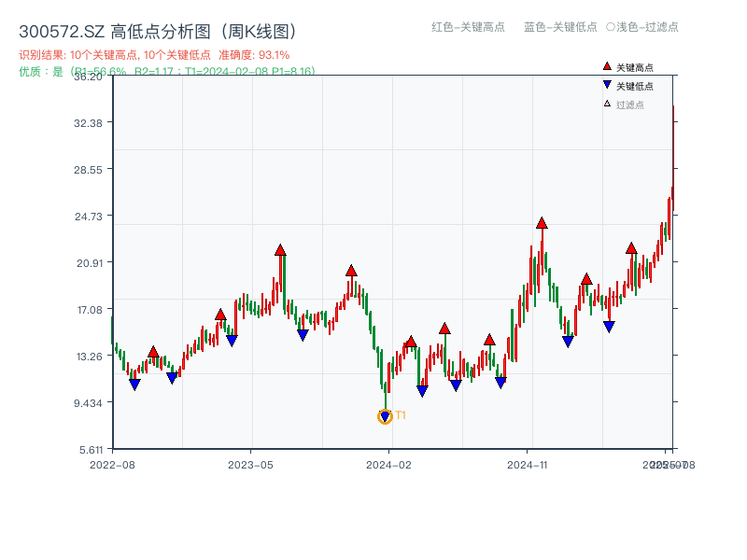Click x-axis date label 2022-08
Viewport: 747px width, 560px height.
click(x=112, y=465)
